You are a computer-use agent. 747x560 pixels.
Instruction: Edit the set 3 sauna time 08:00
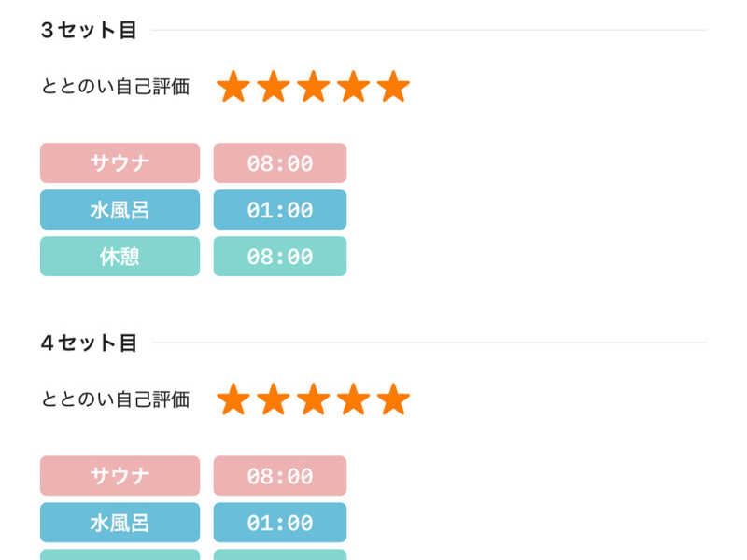click(x=280, y=163)
